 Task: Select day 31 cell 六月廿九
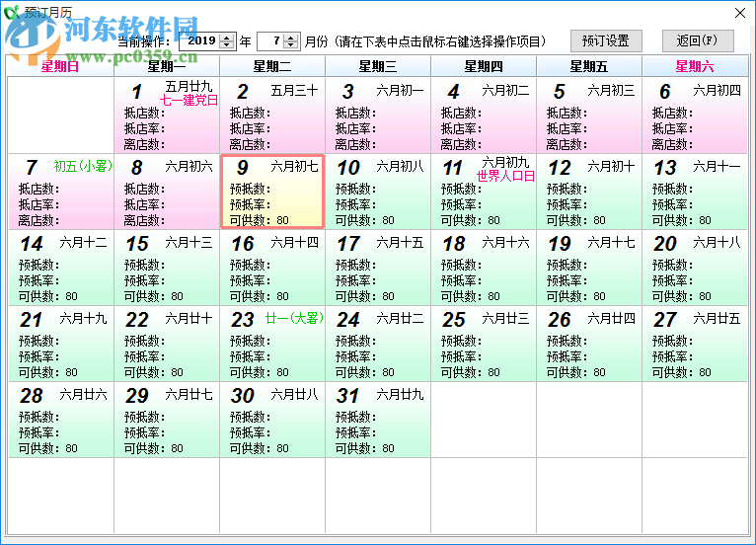(x=378, y=420)
